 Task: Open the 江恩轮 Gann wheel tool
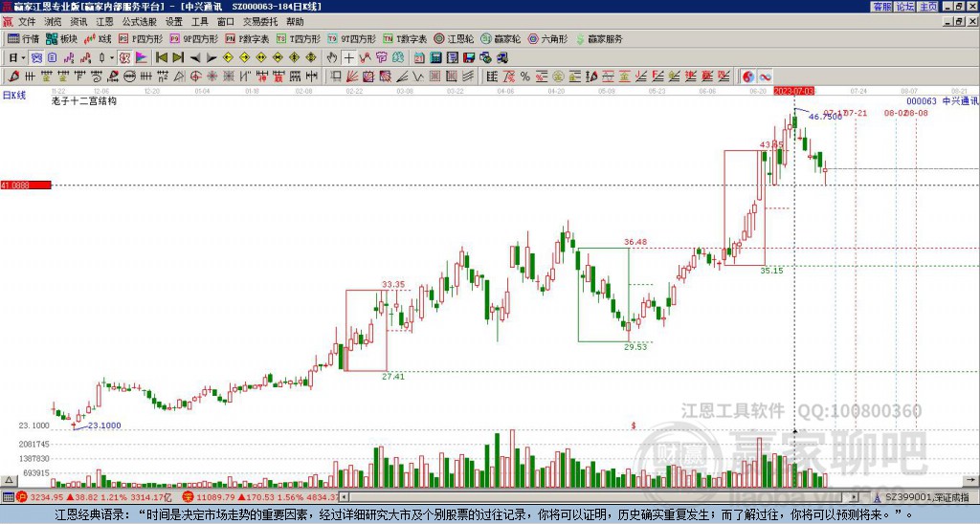pyautogui.click(x=454, y=38)
